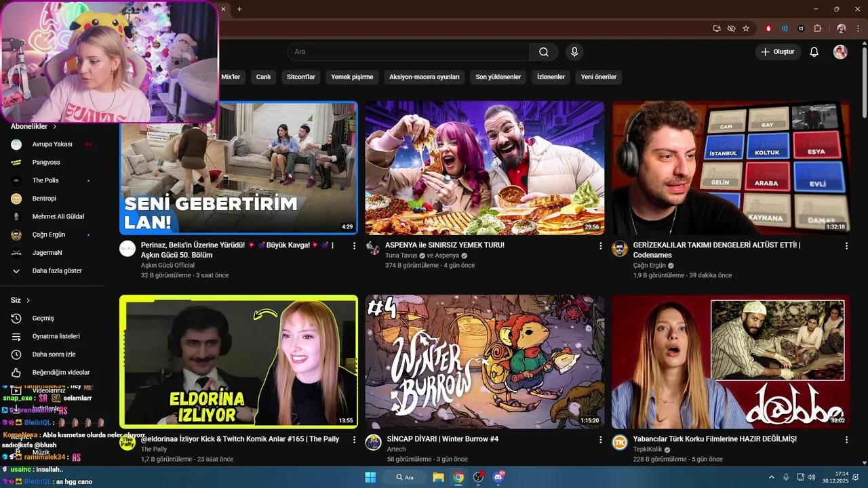Screen dimensions: 868x488
Task: Focus the Ara search field
Action: click(408, 52)
